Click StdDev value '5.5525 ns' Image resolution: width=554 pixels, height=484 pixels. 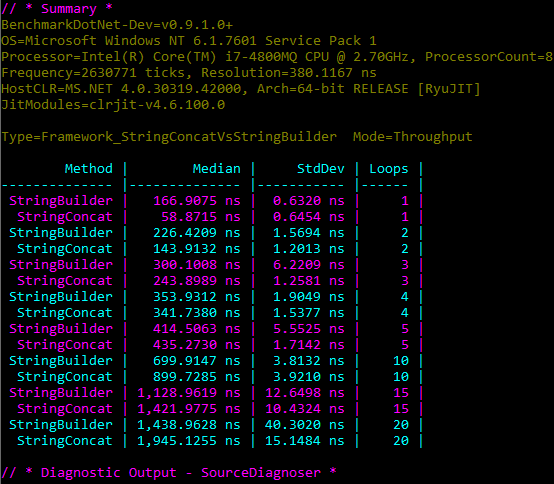(308, 329)
